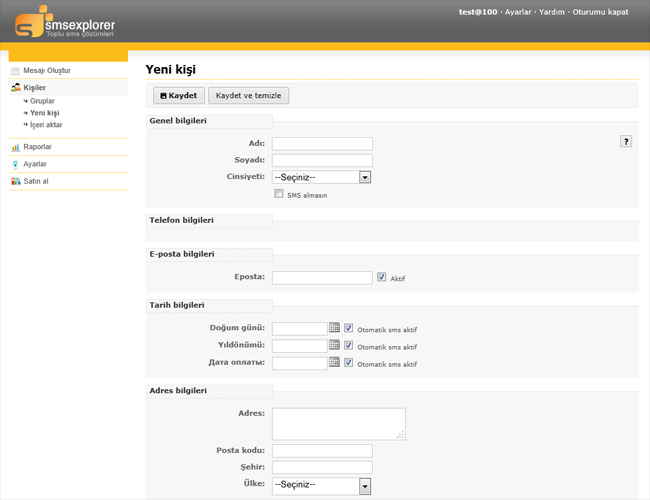Click the Tarih bilgileri section header
The width and height of the screenshot is (650, 500).
click(209, 306)
